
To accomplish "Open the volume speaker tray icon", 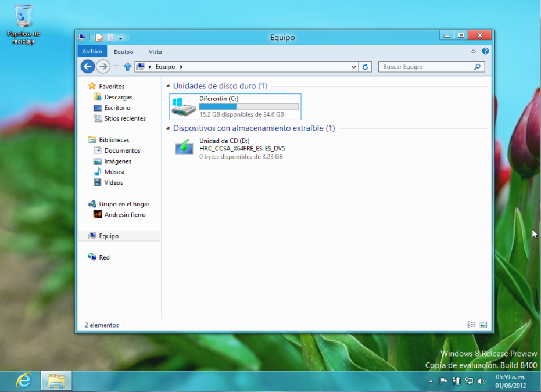I will coord(482,381).
